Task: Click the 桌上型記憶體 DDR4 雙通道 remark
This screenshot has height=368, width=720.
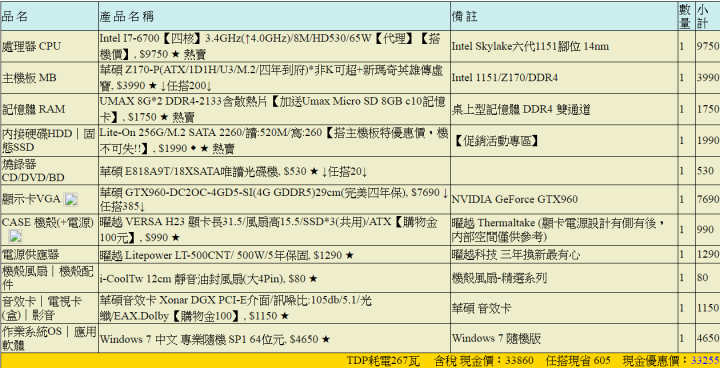Action: [521, 109]
